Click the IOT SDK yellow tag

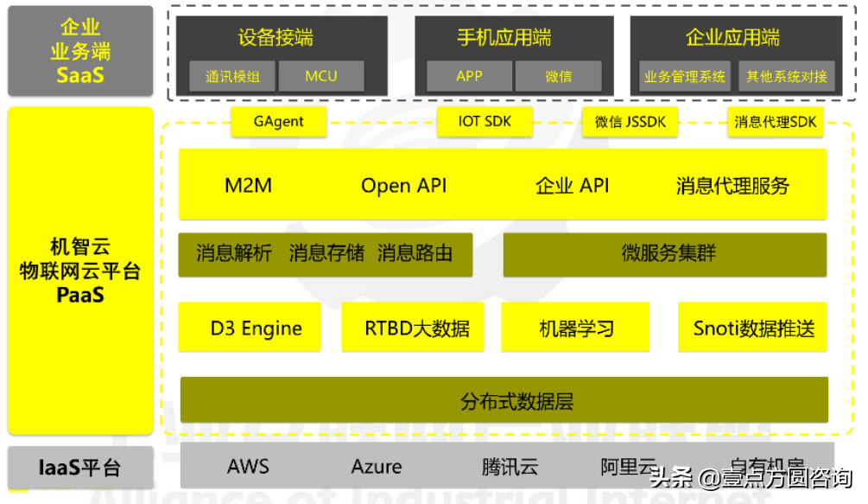click(485, 122)
